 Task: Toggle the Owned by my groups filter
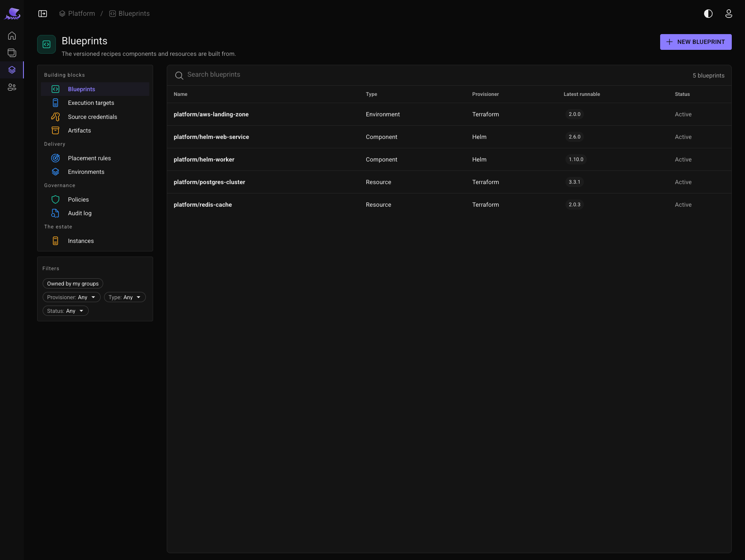(73, 283)
